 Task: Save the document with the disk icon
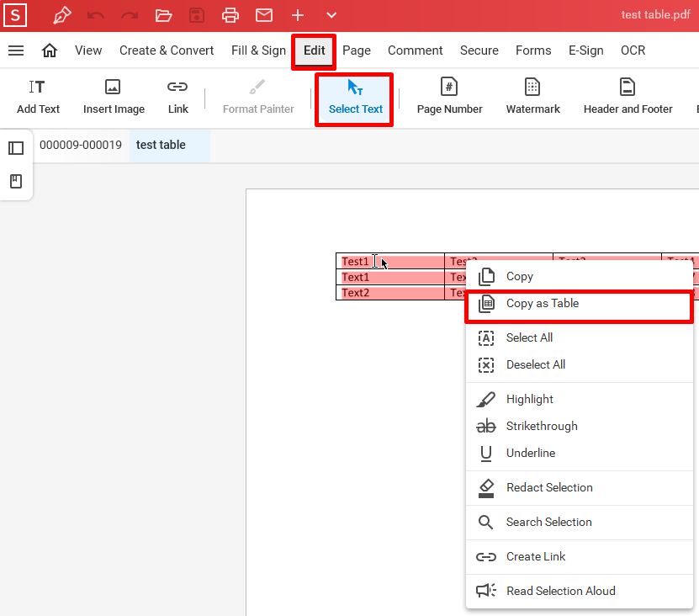[197, 16]
